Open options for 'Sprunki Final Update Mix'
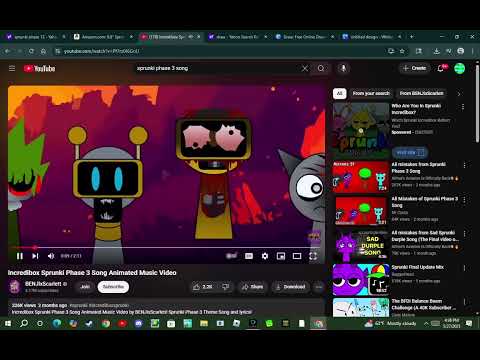 pyautogui.click(x=464, y=268)
